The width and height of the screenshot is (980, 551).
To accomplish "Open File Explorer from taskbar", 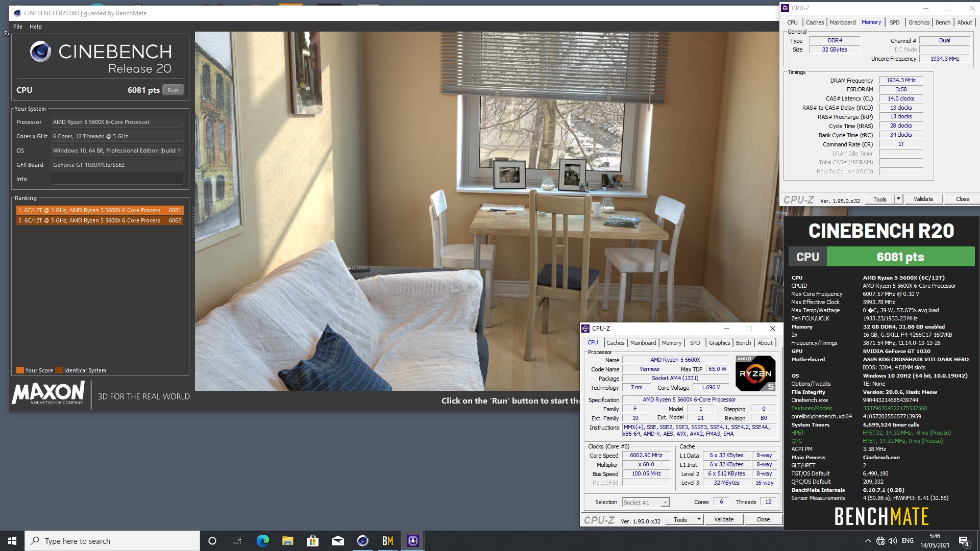I will click(x=287, y=541).
